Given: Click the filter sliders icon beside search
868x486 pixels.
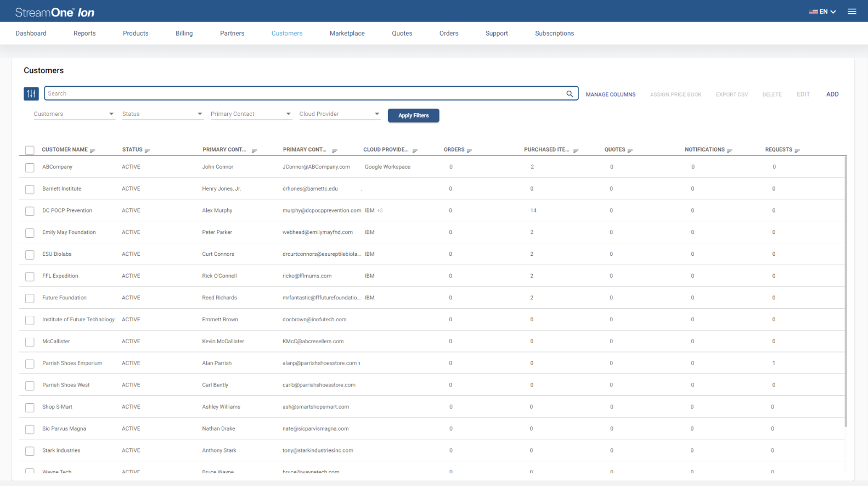Looking at the screenshot, I should 31,94.
